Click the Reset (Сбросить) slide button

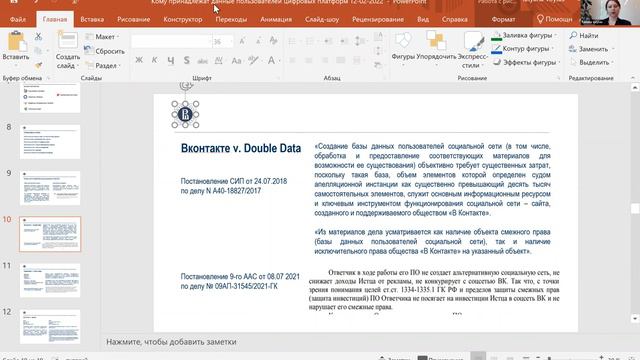(x=104, y=51)
